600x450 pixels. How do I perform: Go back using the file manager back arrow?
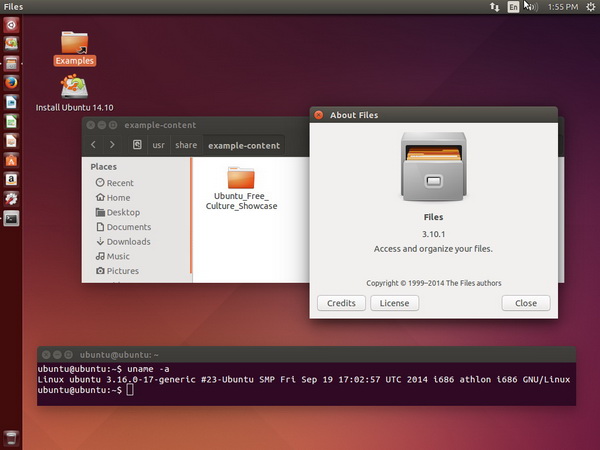94,145
